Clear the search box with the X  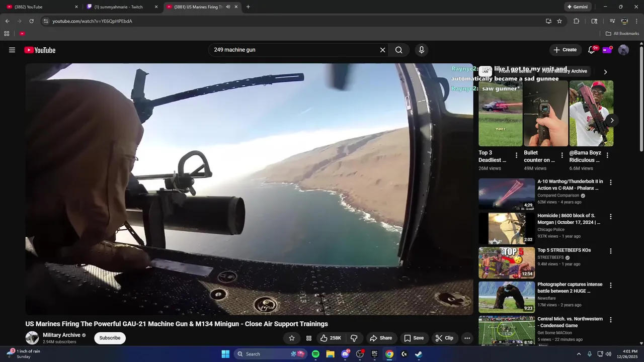point(382,50)
